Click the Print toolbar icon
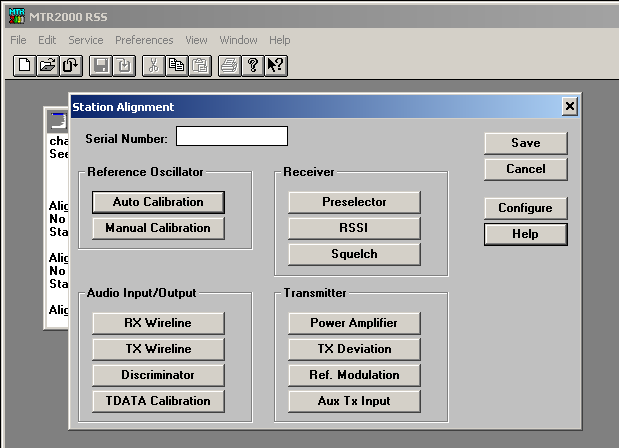This screenshot has height=448, width=619. tap(230, 65)
